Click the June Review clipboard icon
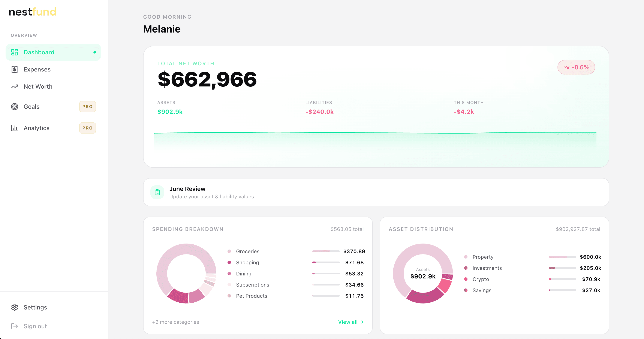 (x=157, y=192)
